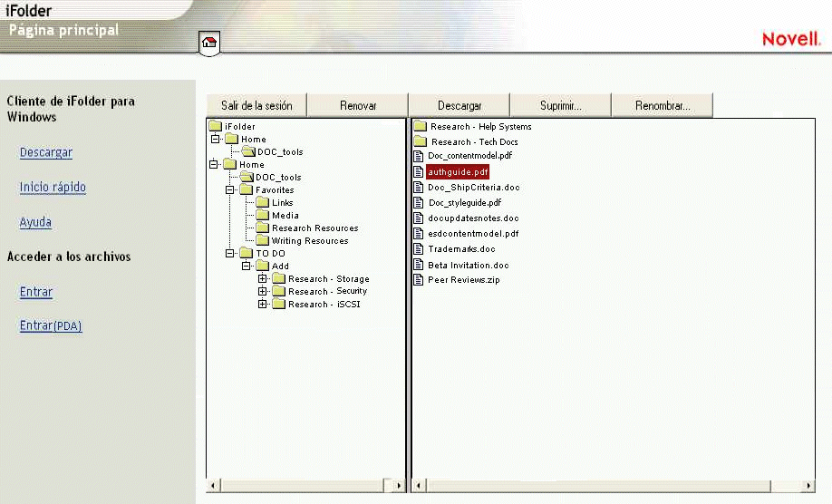The height and width of the screenshot is (504, 832).
Task: Open the Entrar(PDA) link
Action: (51, 325)
